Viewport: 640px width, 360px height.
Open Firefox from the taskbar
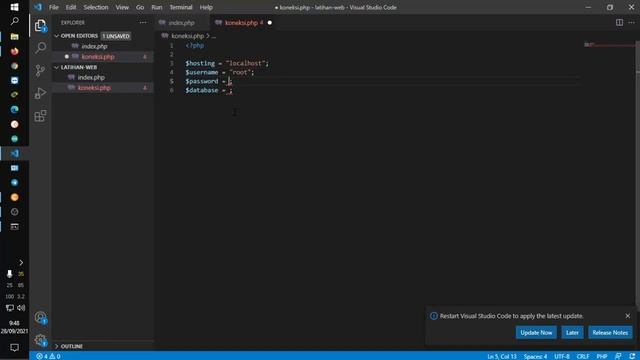(x=14, y=51)
